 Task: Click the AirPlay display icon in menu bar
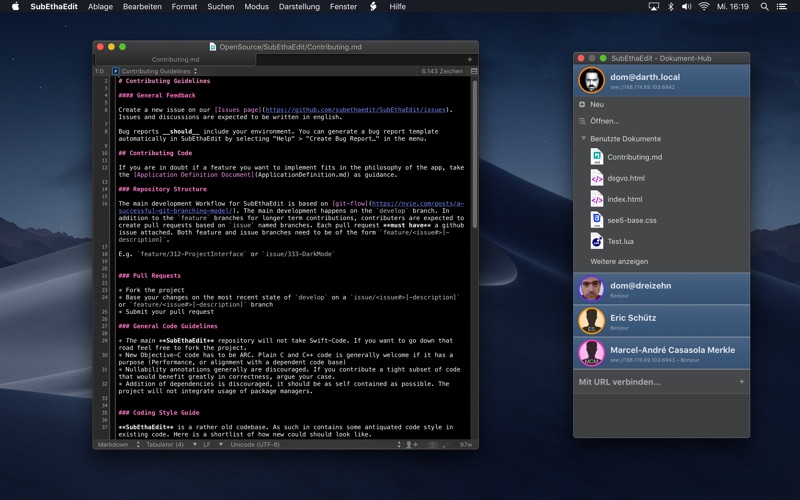coord(654,7)
